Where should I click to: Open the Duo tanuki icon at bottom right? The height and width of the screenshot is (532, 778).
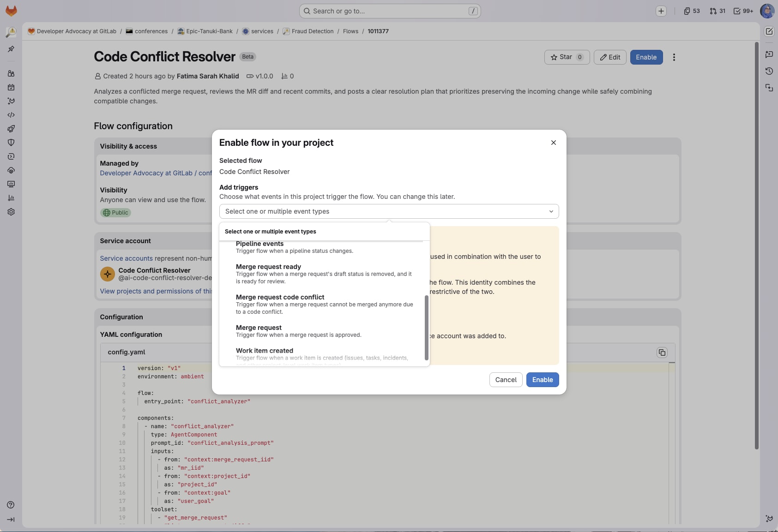tap(769, 519)
